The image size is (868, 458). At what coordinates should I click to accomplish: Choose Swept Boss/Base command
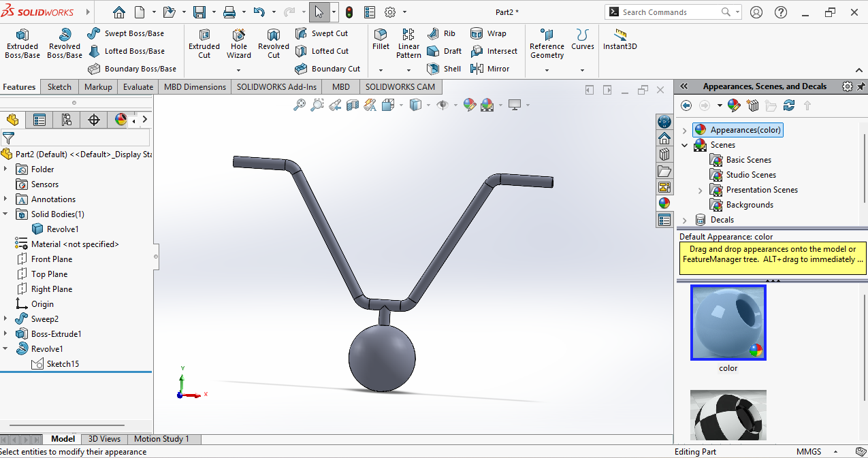(126, 33)
